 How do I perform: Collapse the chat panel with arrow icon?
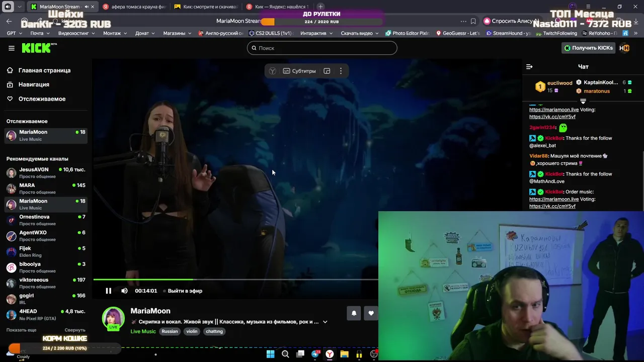pyautogui.click(x=529, y=66)
